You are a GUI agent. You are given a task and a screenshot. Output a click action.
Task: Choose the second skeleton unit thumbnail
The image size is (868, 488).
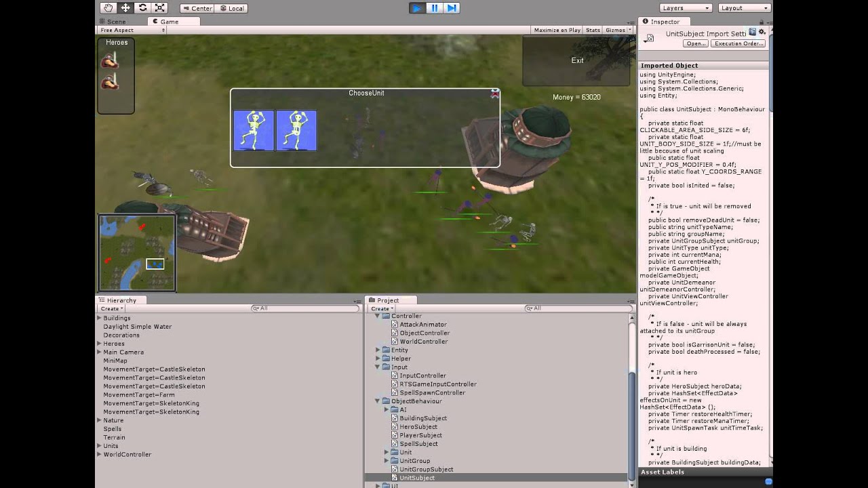(x=296, y=130)
